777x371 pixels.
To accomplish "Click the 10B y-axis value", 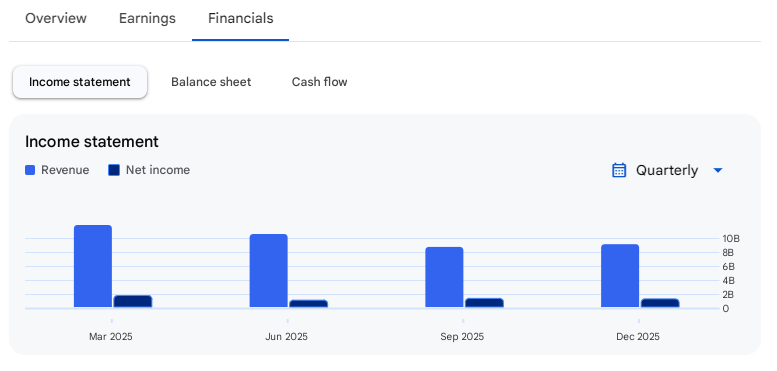I will coord(731,239).
